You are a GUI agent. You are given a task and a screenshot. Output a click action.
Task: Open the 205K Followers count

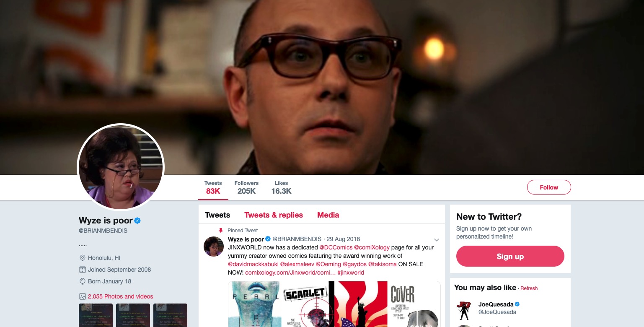246,187
